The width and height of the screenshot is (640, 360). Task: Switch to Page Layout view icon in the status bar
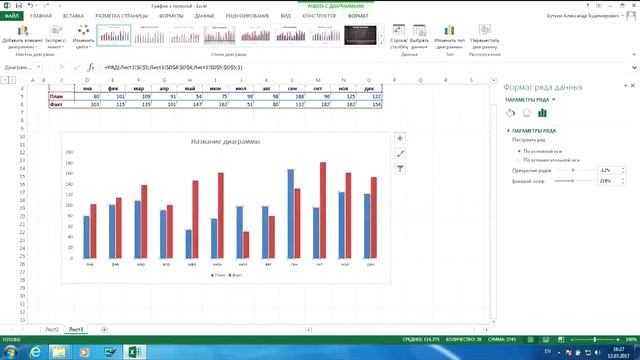546,340
